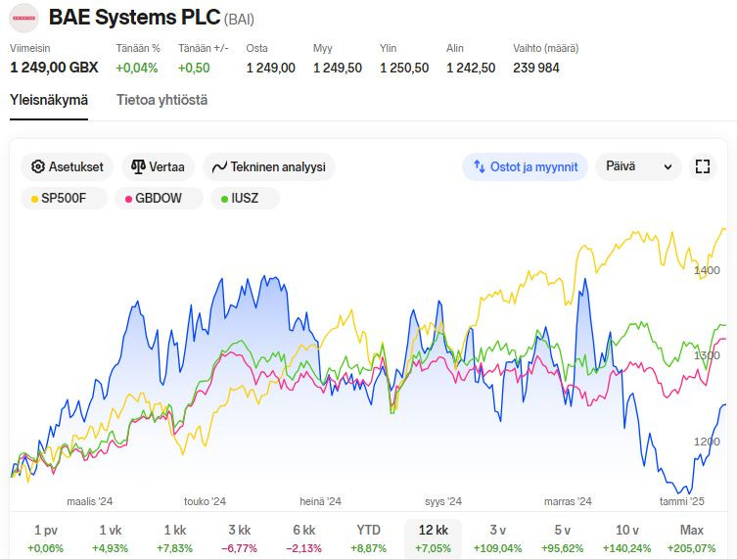Click the Myy price 1 249,50
The image size is (737, 560).
tap(338, 68)
